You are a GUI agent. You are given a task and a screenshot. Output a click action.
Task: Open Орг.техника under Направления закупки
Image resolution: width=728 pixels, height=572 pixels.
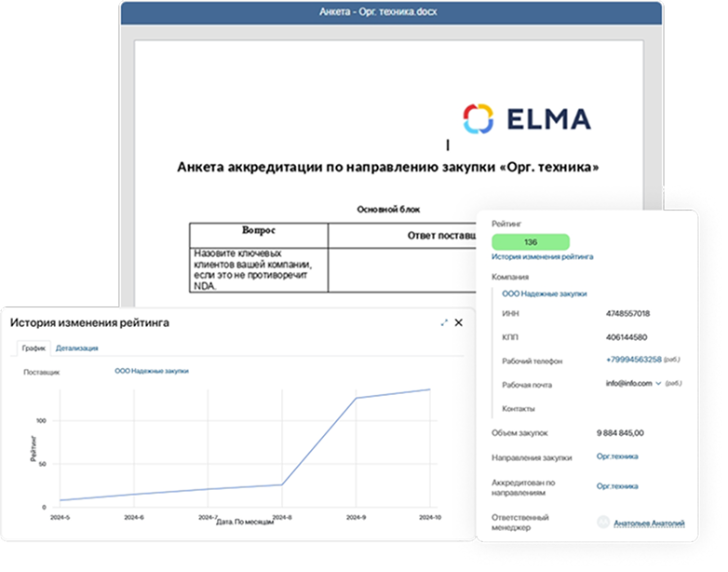[x=617, y=457]
